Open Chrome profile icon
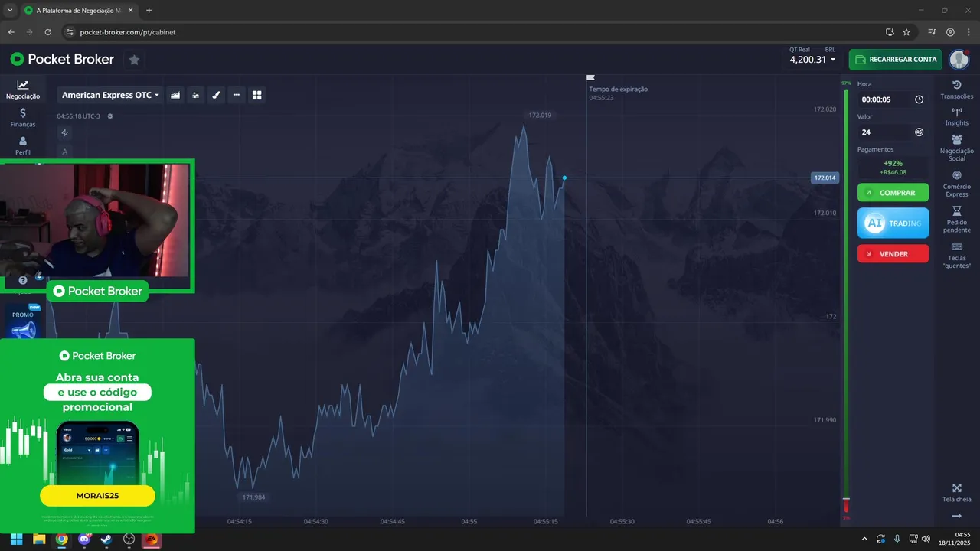Viewport: 980px width, 551px height. tap(950, 32)
